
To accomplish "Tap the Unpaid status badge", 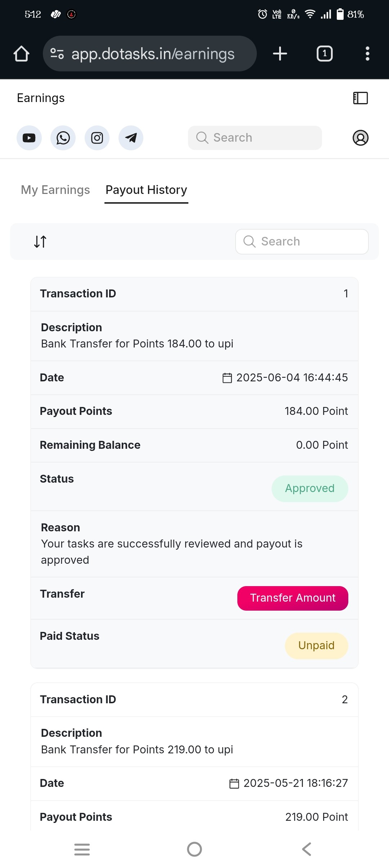I will (317, 646).
